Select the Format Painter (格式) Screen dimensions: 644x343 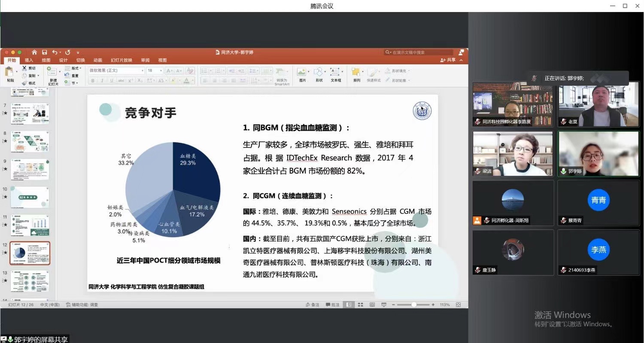coord(29,83)
